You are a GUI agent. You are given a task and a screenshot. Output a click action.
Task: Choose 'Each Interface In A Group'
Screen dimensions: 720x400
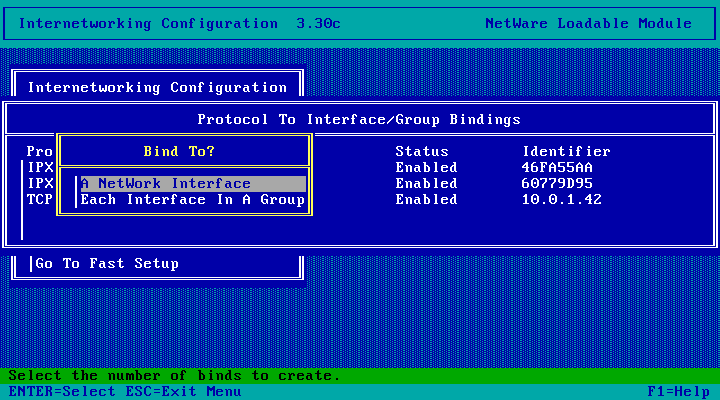click(193, 200)
